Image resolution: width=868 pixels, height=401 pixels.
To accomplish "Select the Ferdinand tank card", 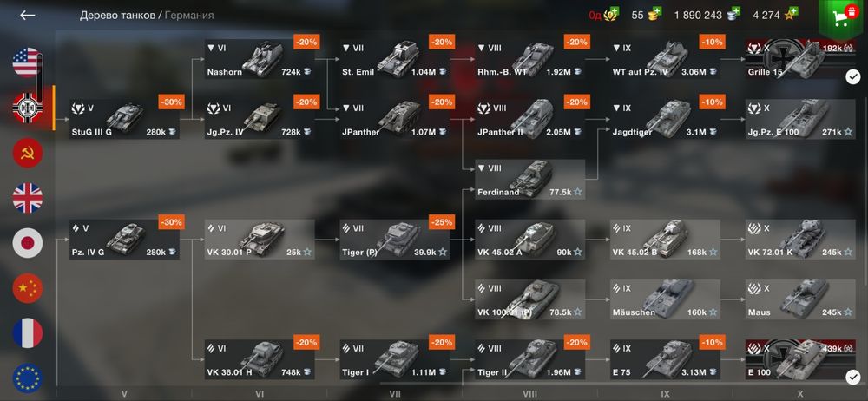I will point(530,180).
